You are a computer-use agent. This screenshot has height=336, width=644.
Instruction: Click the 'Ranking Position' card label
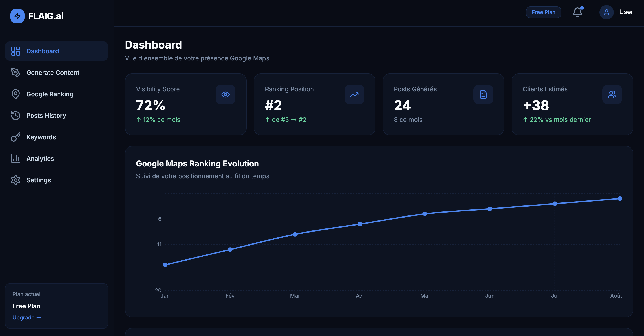point(289,89)
